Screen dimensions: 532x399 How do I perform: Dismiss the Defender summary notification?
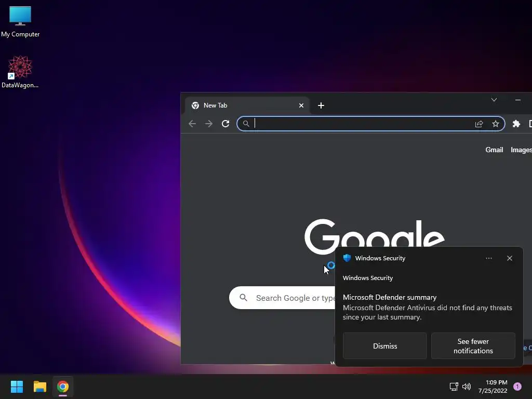pyautogui.click(x=385, y=345)
